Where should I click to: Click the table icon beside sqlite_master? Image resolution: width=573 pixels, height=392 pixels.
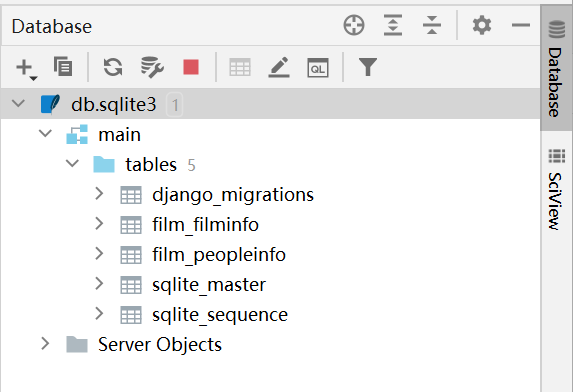point(131,285)
